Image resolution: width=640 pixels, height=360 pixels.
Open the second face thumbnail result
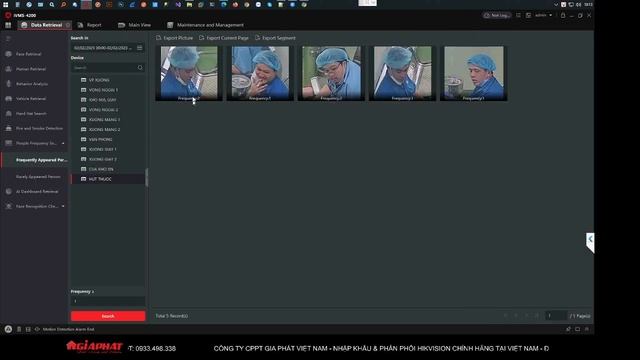260,73
